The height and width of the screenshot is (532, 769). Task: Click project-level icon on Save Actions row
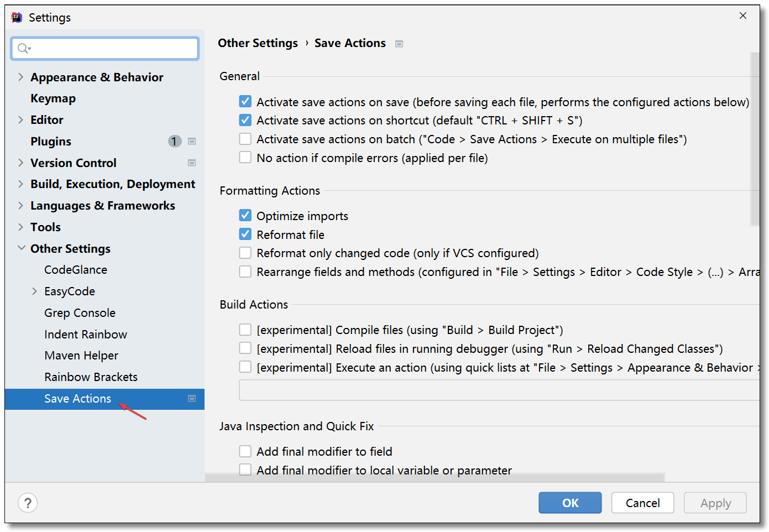(192, 399)
